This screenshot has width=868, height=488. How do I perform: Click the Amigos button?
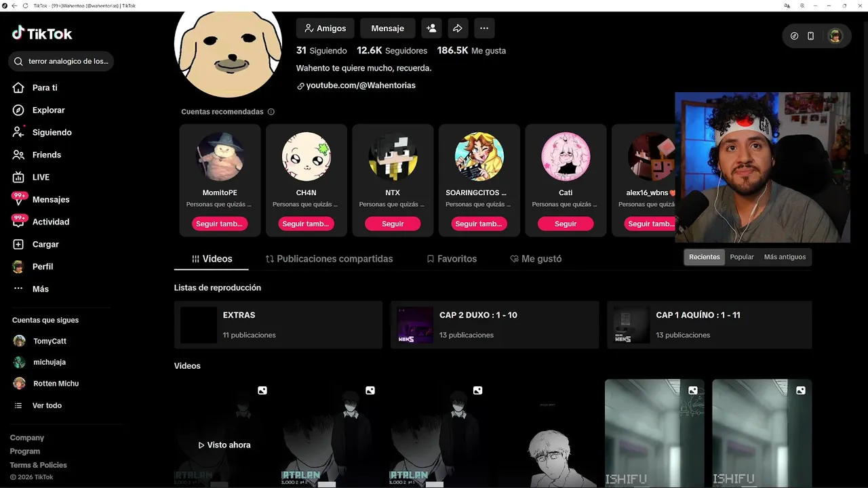point(325,28)
